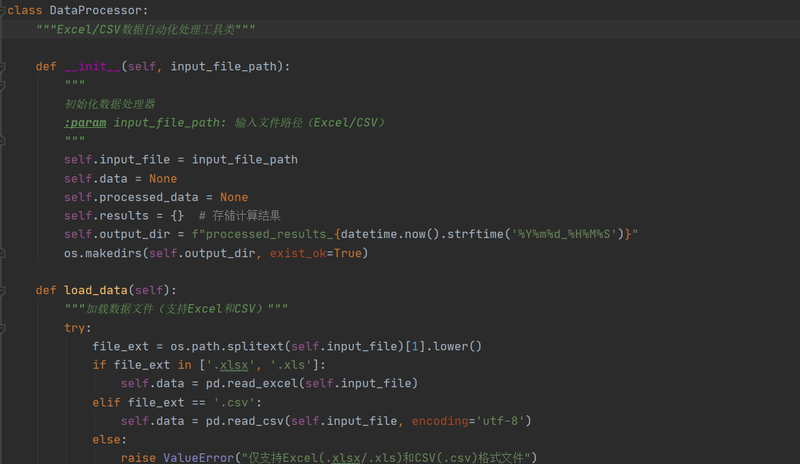Click the strftime call in output_dir line

coord(475,234)
